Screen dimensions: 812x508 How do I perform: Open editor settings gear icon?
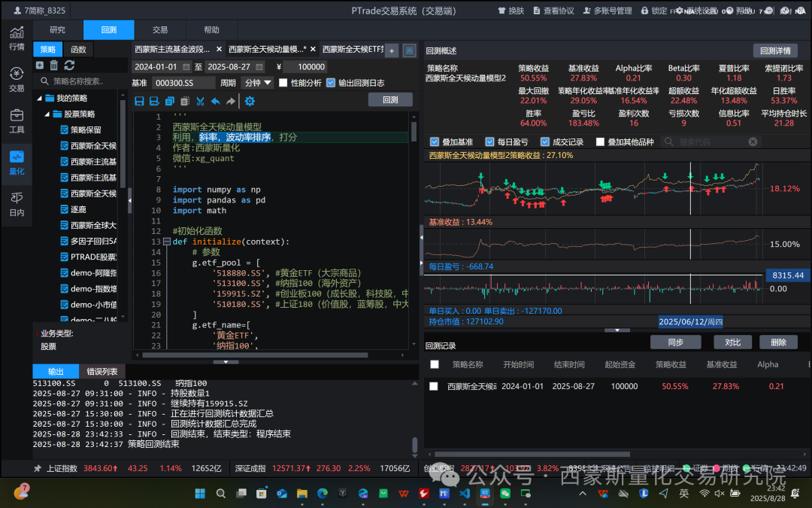click(x=250, y=101)
